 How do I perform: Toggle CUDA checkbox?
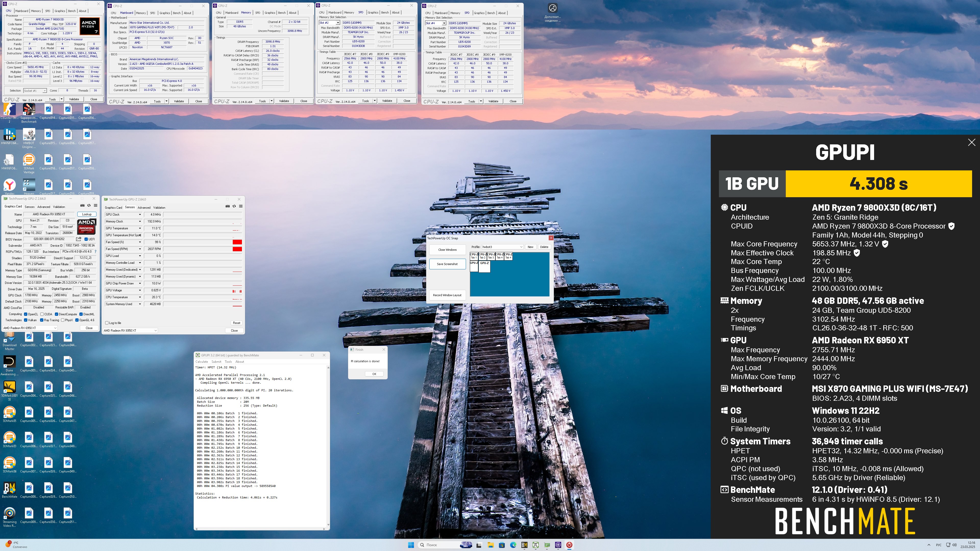click(x=42, y=314)
